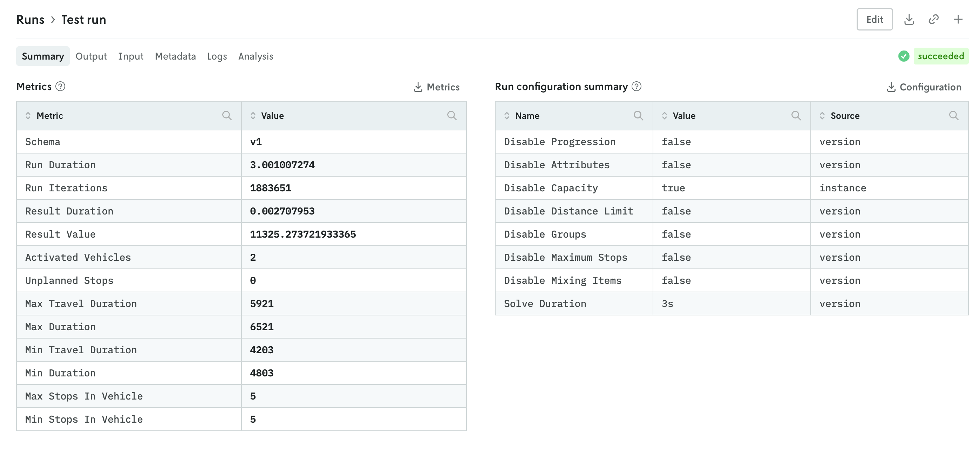Toggle sorting on the Metric column
The height and width of the screenshot is (450, 980).
[x=28, y=115]
